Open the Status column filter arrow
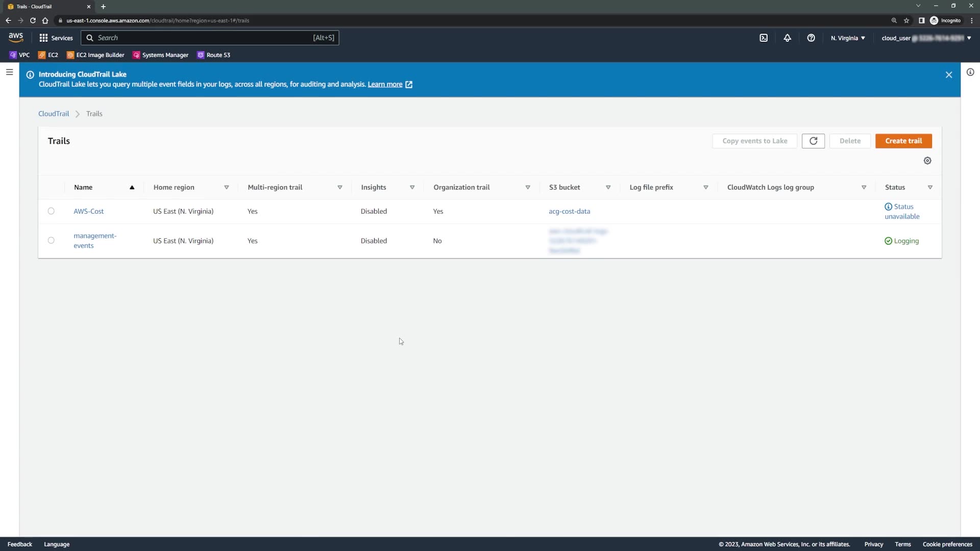980x551 pixels. tap(930, 187)
